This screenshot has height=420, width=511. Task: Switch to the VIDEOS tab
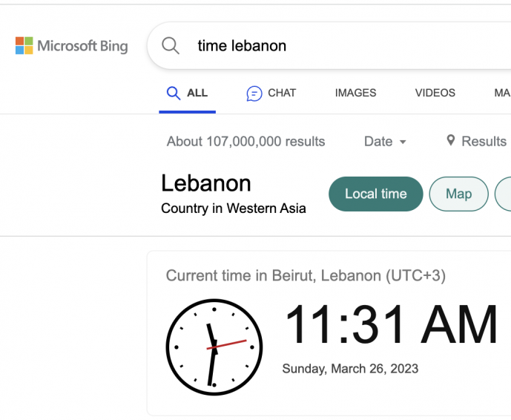435,93
